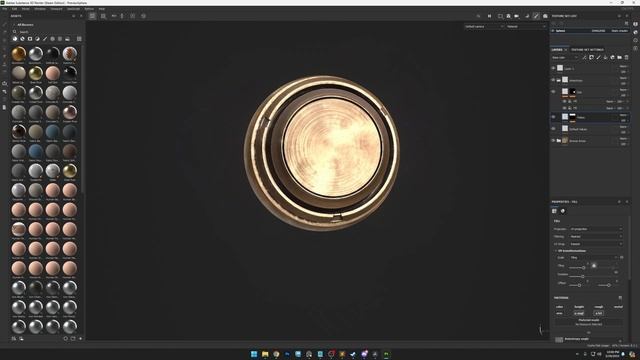Open File Explorer from taskbar
Screen dimensions: 640x360
tap(265, 354)
